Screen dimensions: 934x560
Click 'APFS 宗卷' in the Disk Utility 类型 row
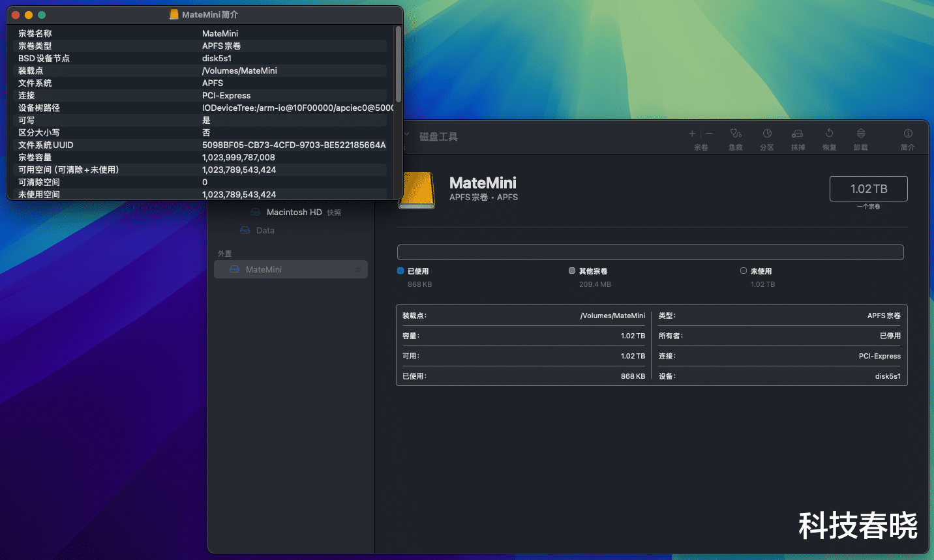(x=884, y=316)
